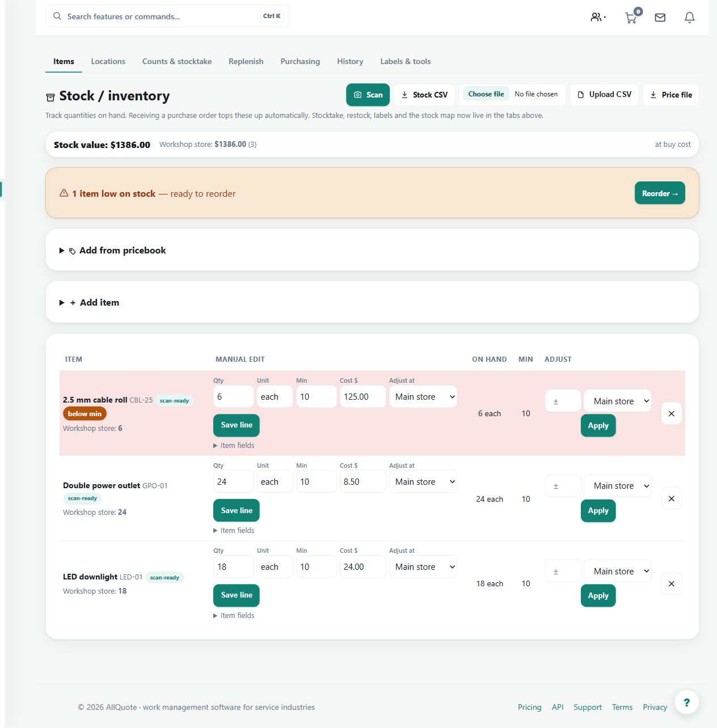This screenshot has width=717, height=728.
Task: Open the mail inbox icon
Action: click(x=660, y=18)
